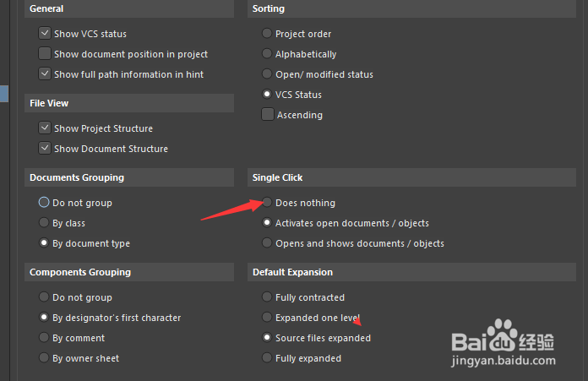
Task: Toggle the Show VCS status checkbox
Action: tap(45, 34)
